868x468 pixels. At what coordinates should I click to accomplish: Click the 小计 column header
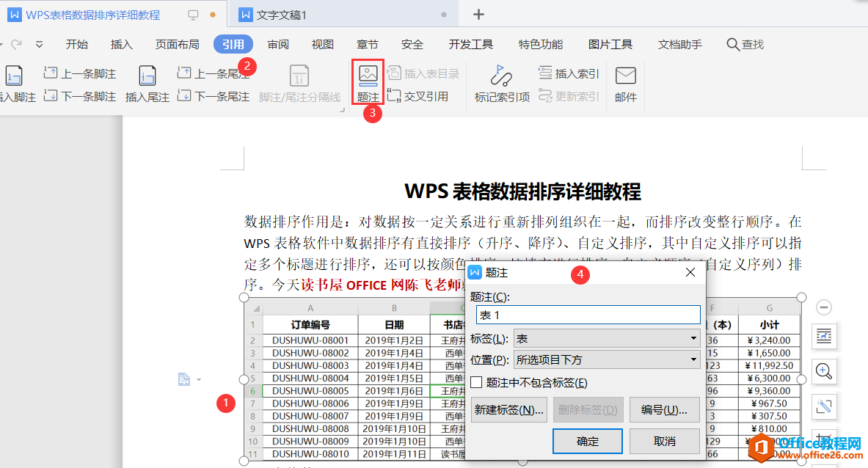tap(770, 324)
